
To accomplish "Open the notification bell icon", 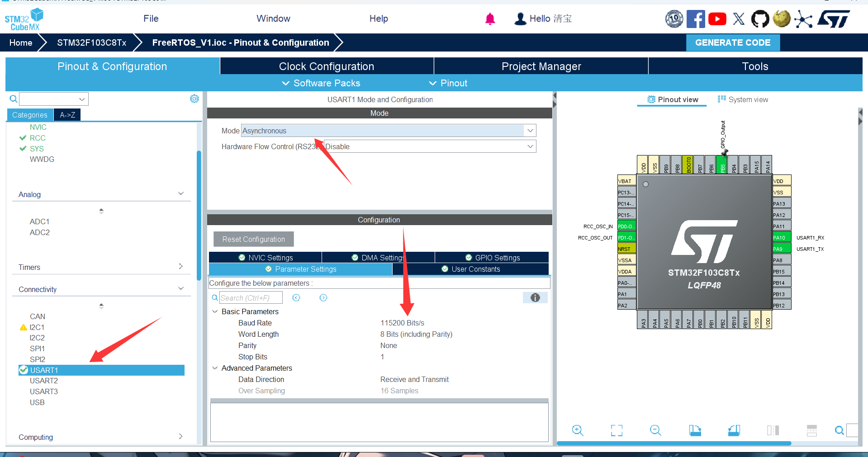I will click(x=490, y=19).
